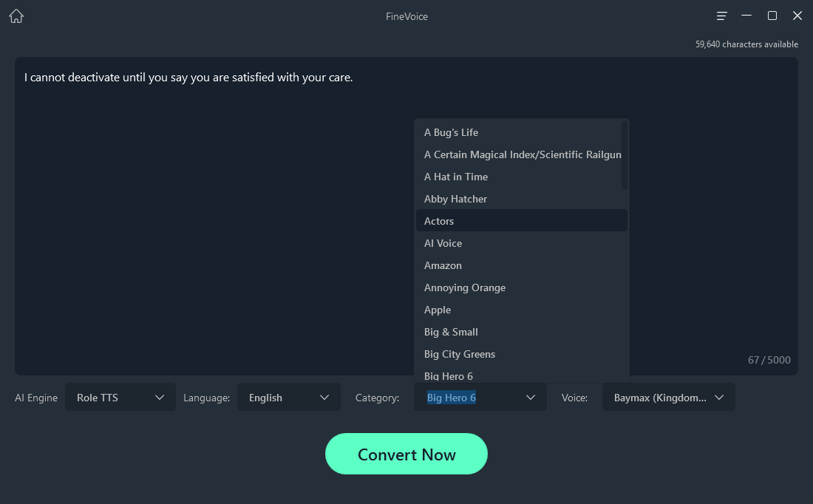Image resolution: width=813 pixels, height=504 pixels.
Task: Open the hamburger menu icon
Action: pyautogui.click(x=721, y=15)
